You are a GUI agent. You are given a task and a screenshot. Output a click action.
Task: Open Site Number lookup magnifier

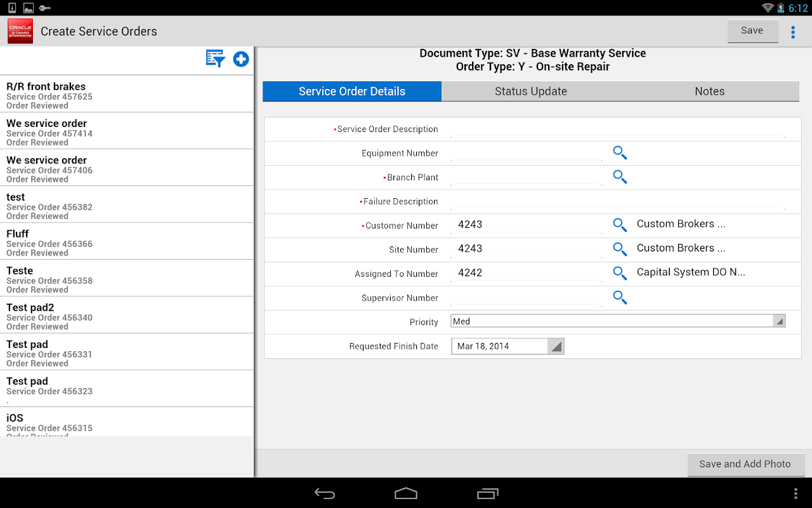[620, 249]
